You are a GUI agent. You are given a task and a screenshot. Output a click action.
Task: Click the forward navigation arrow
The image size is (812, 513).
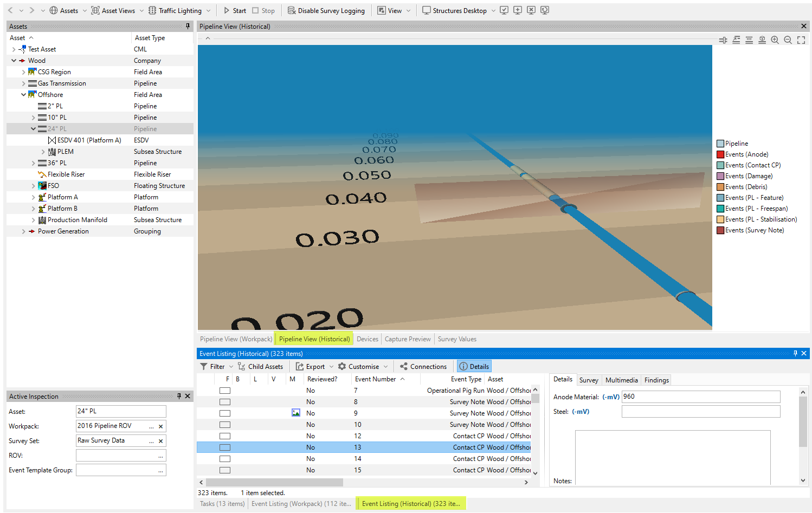coord(31,10)
